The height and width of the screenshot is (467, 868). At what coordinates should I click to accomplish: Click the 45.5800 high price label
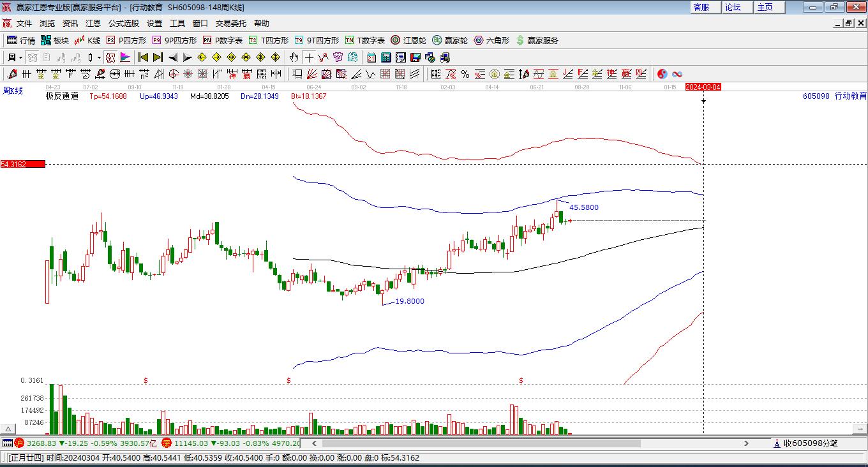(584, 207)
